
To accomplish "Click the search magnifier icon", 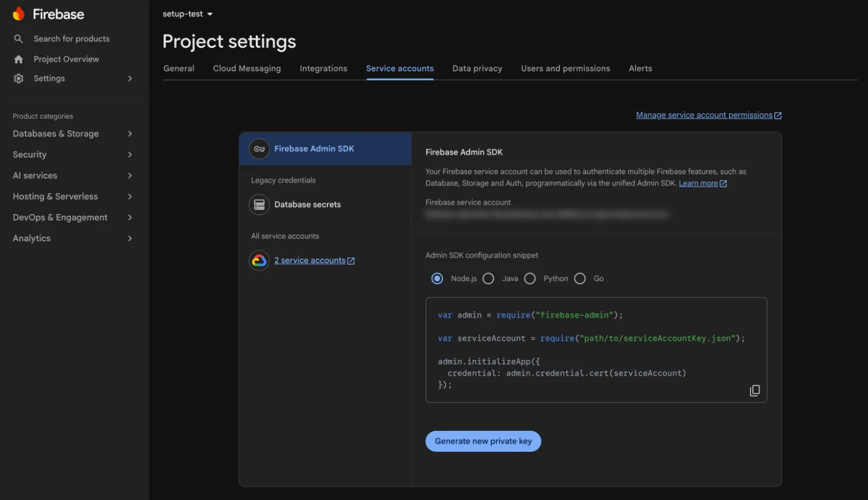I will (x=18, y=39).
